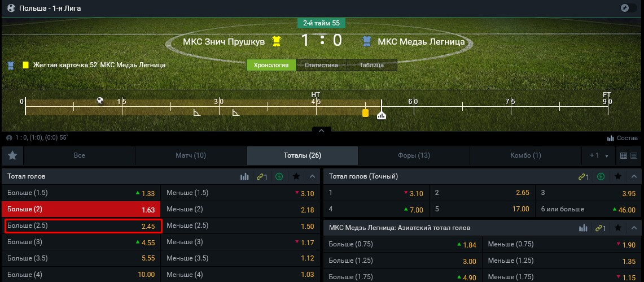
Task: Click the goal soccer ball on the timeline
Action: pos(100,101)
